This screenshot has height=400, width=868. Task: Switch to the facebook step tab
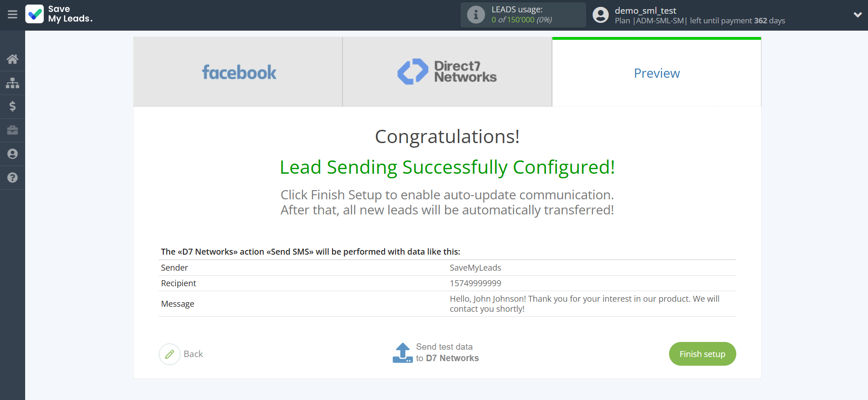click(x=238, y=72)
